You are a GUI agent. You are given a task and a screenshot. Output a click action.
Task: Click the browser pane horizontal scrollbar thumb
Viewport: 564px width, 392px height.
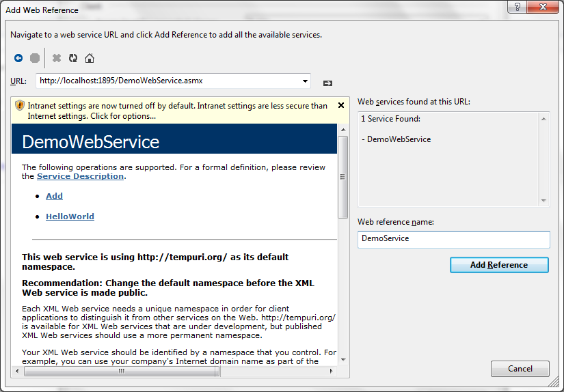click(122, 372)
